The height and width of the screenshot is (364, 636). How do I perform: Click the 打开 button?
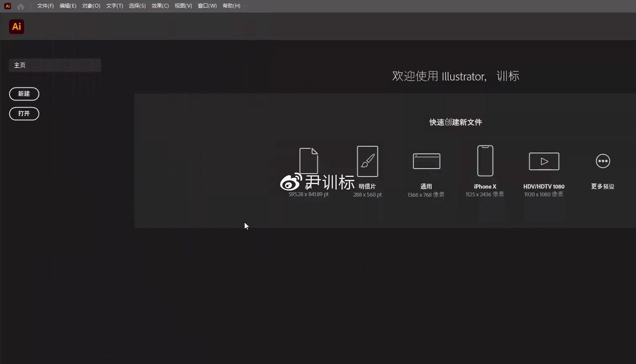pos(24,113)
